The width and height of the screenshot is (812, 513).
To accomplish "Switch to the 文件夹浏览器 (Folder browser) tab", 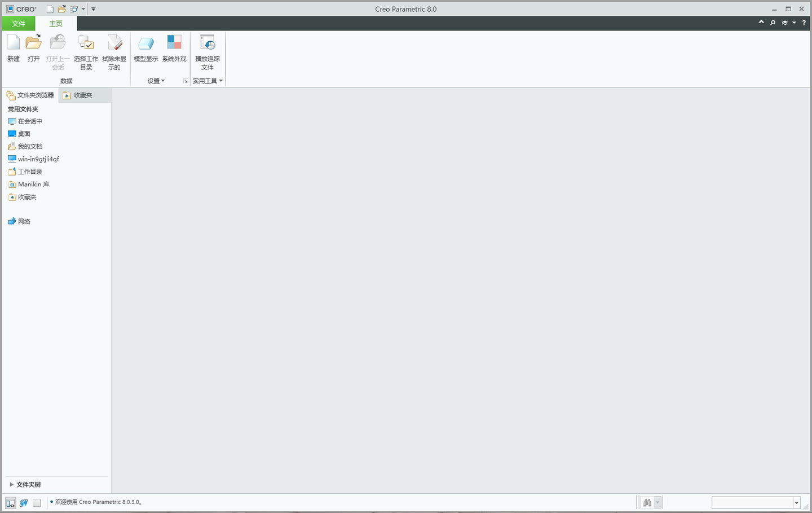I will [x=30, y=95].
